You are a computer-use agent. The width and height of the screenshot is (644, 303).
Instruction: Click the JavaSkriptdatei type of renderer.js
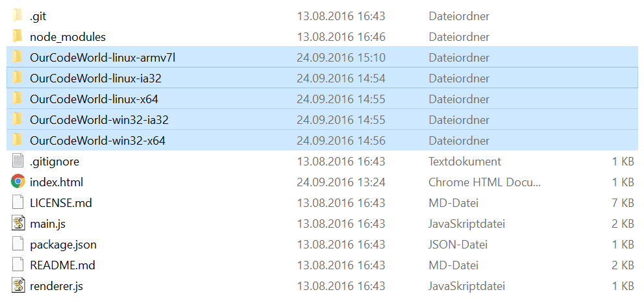click(x=467, y=285)
